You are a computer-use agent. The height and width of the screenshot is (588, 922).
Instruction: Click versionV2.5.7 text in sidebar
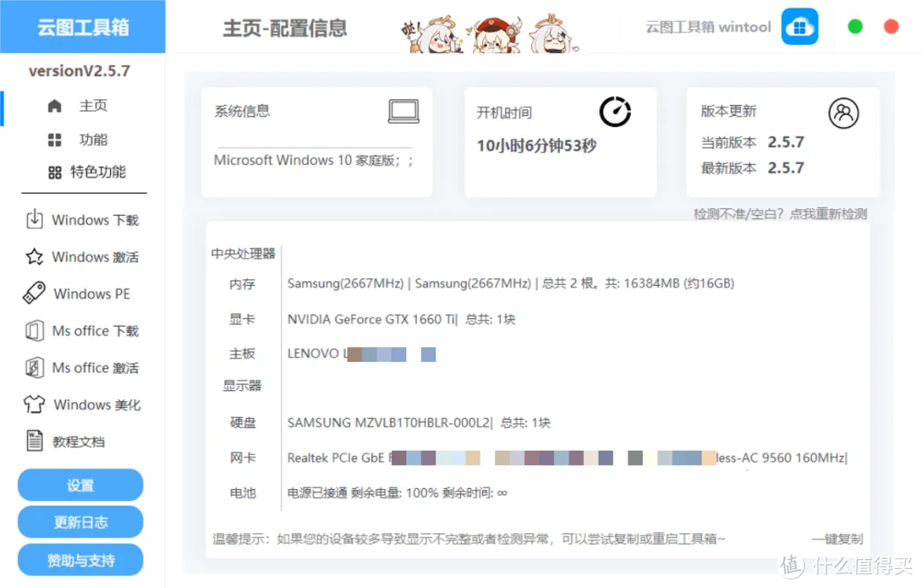[x=79, y=71]
